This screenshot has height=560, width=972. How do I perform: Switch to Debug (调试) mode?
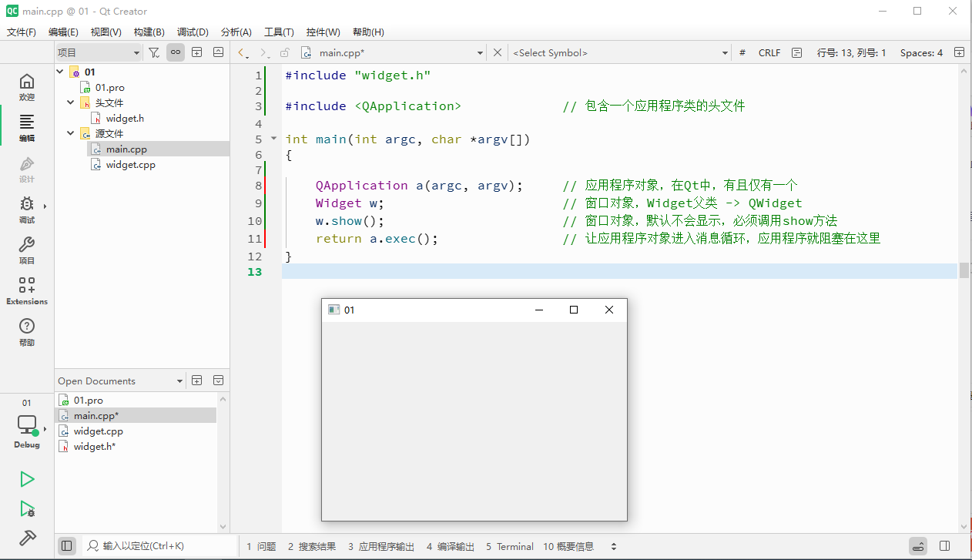click(x=27, y=210)
